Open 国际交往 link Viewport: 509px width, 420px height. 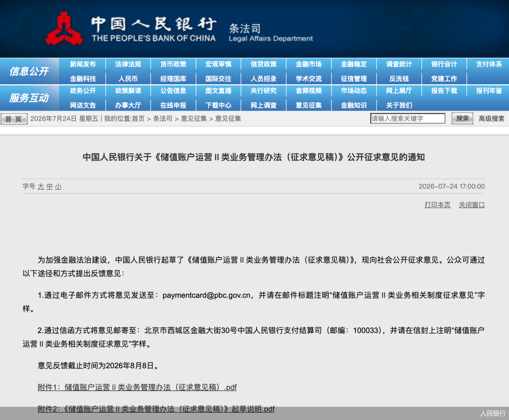pos(218,79)
